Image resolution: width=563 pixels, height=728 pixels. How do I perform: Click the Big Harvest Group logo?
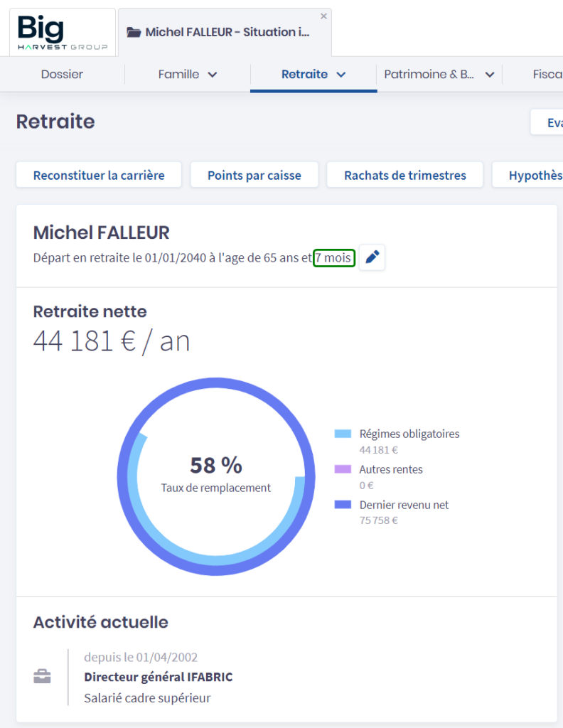pos(63,33)
